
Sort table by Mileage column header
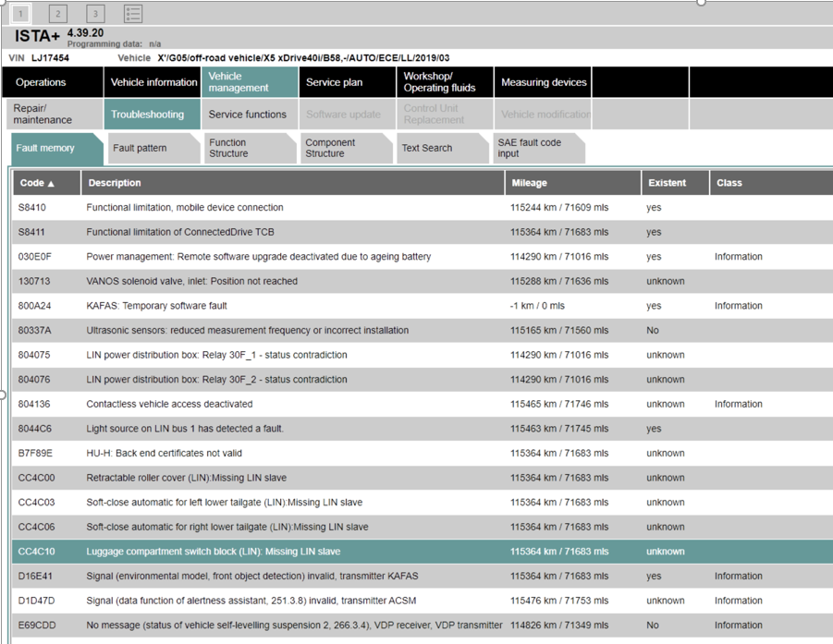point(571,183)
